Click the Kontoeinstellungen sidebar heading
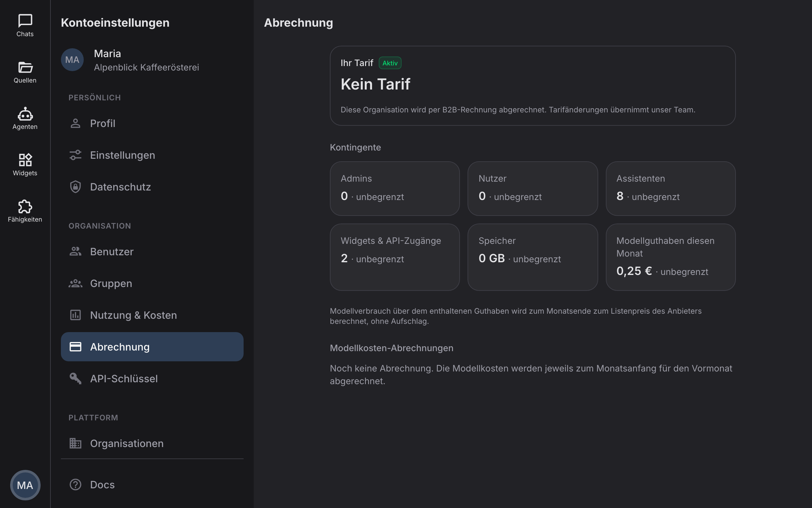 coord(115,23)
